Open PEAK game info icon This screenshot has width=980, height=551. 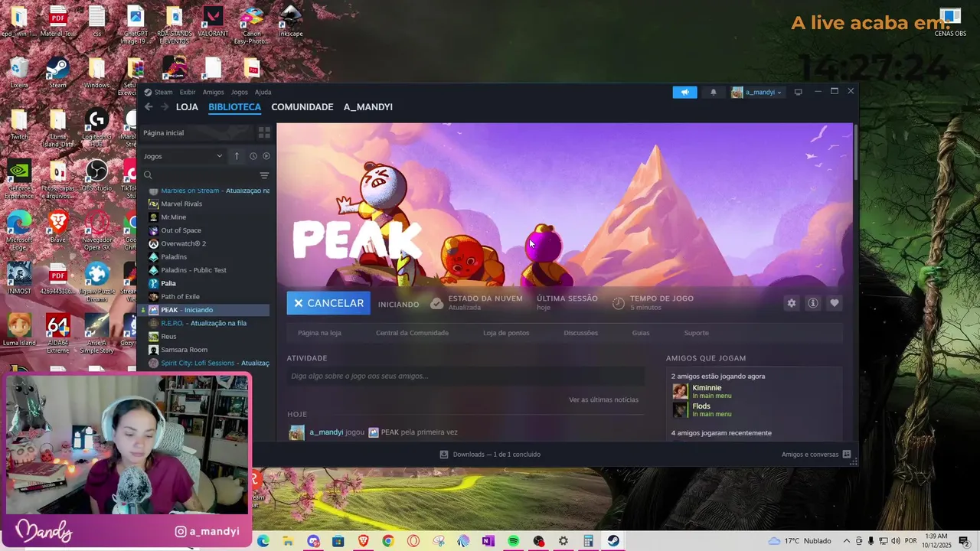pos(813,303)
